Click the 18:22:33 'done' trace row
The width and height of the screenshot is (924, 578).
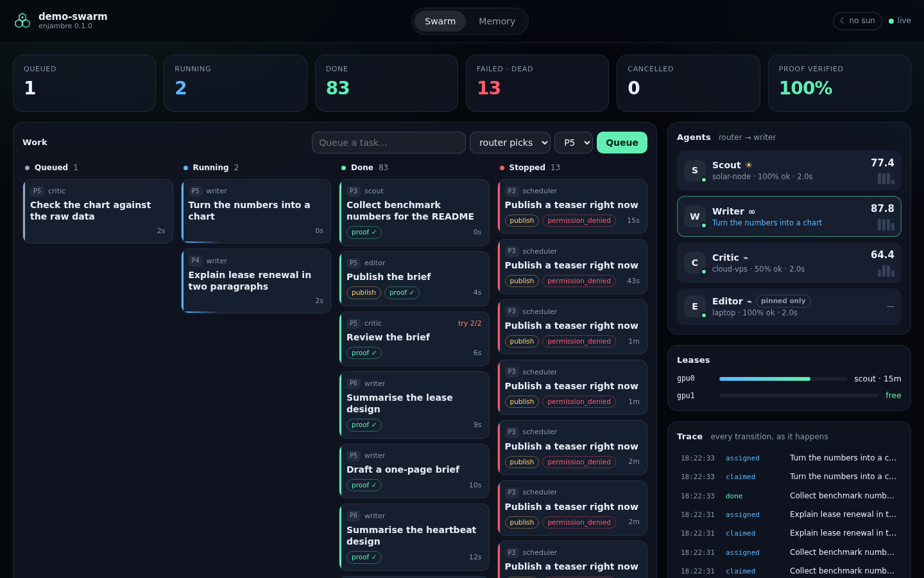click(789, 496)
